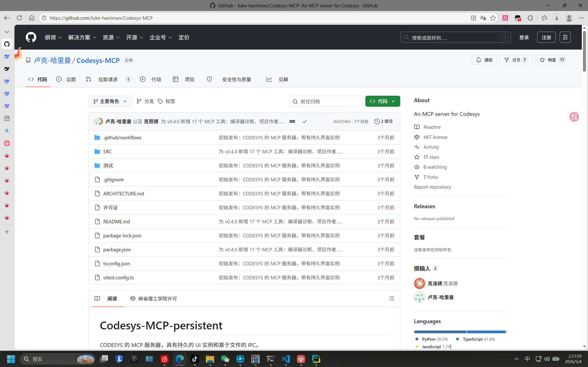Open README outline list icon

tap(392, 299)
